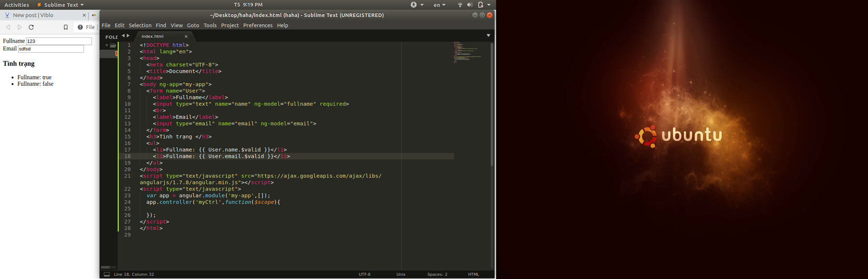
Task: Change the HTML syntax in the status bar
Action: [x=473, y=274]
